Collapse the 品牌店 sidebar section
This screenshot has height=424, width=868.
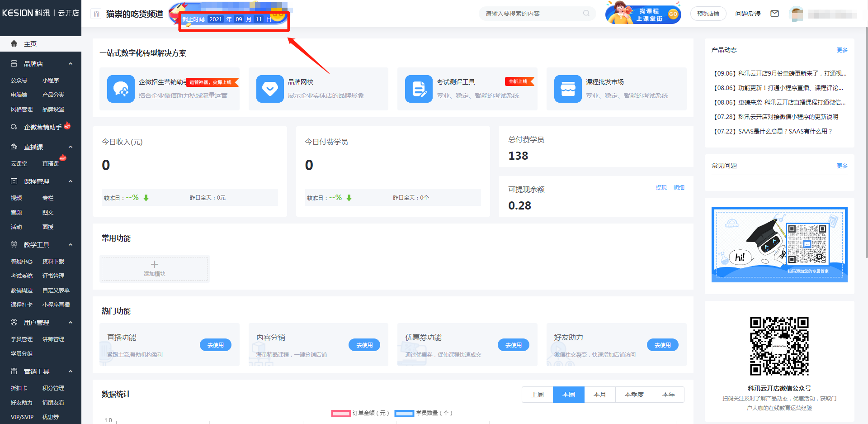pyautogui.click(x=71, y=64)
